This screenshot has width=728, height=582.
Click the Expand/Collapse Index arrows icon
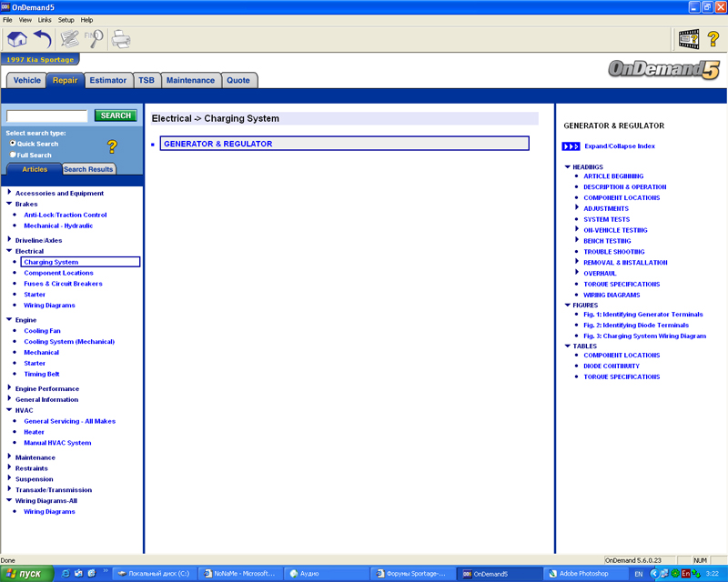(571, 146)
